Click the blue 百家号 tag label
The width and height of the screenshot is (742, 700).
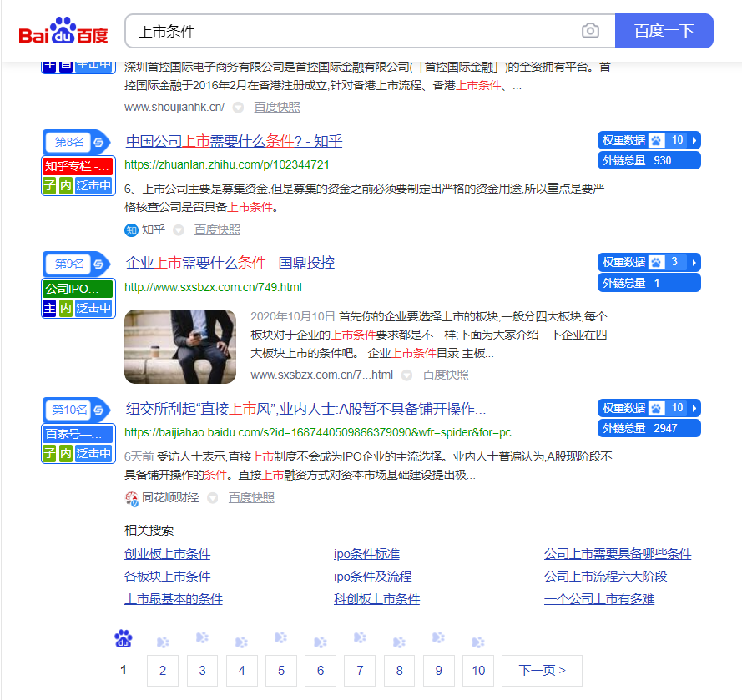78,434
